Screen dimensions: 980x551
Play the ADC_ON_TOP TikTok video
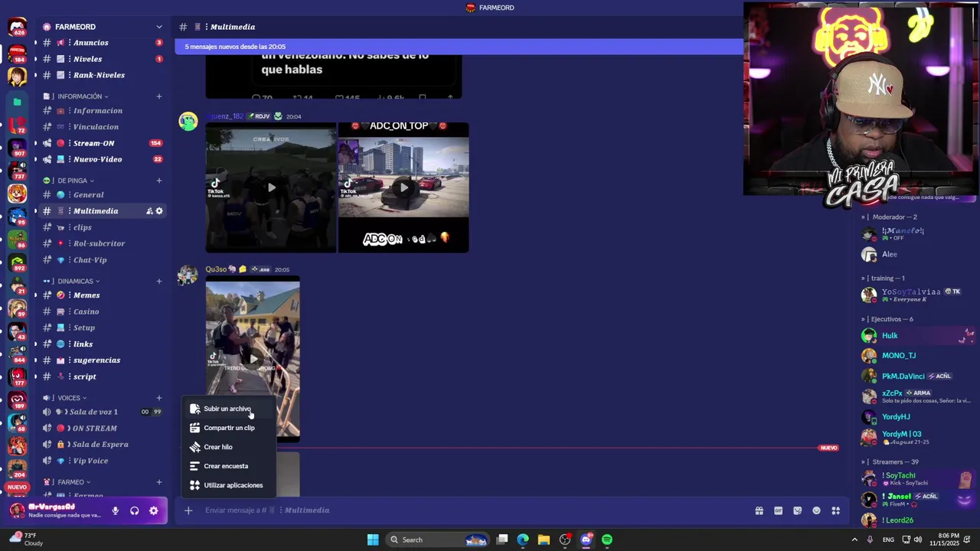point(403,187)
